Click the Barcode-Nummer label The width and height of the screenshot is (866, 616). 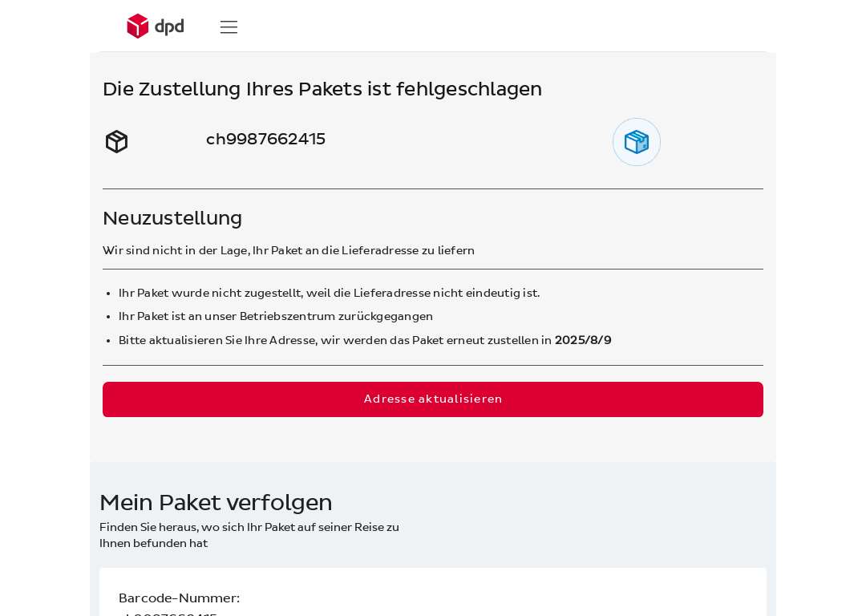pos(179,598)
